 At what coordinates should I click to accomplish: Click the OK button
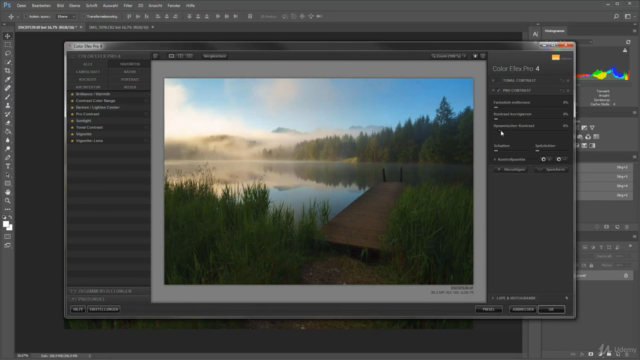click(x=551, y=310)
